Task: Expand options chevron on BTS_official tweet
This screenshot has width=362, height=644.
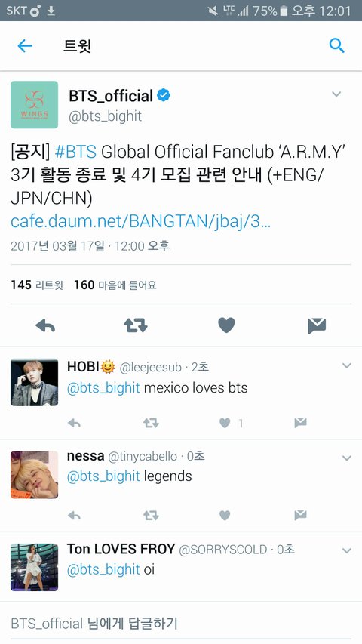Action: 336,94
